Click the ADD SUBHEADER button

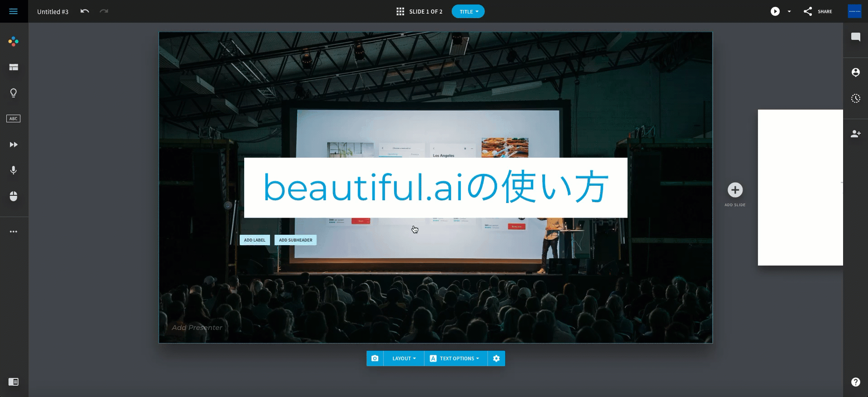point(295,240)
